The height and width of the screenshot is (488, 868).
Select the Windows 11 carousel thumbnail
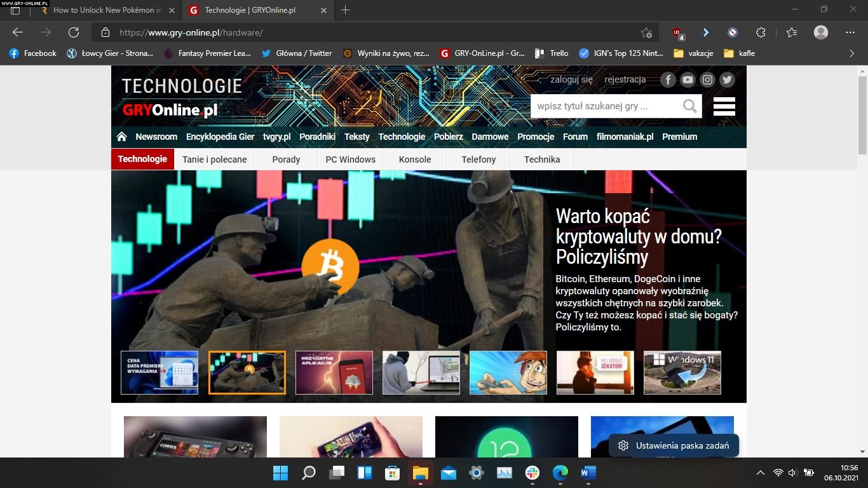[x=682, y=372]
